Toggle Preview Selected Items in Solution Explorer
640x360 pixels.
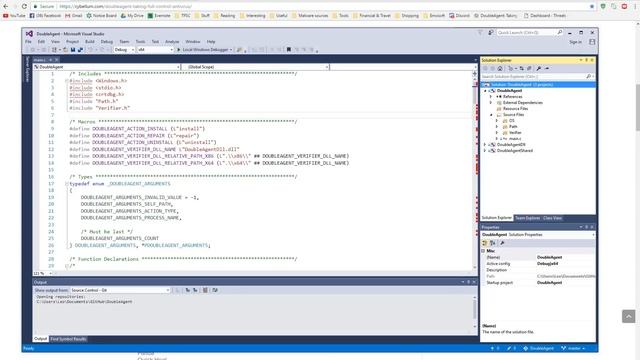(x=547, y=69)
